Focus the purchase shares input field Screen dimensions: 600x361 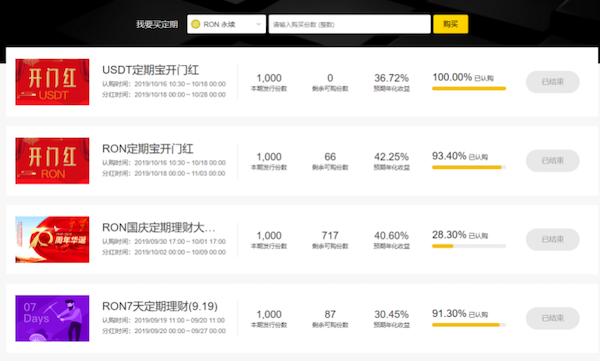pyautogui.click(x=349, y=24)
